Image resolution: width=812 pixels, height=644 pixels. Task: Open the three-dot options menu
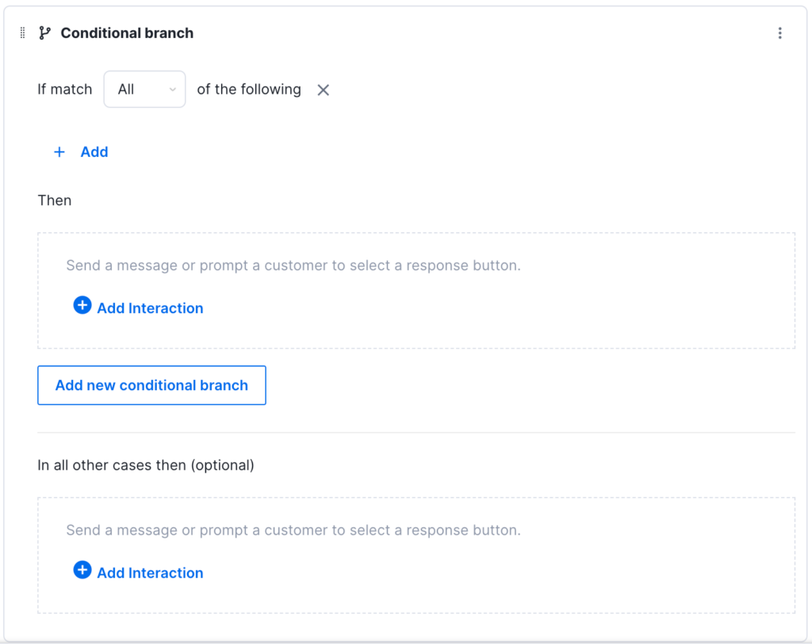(x=780, y=33)
